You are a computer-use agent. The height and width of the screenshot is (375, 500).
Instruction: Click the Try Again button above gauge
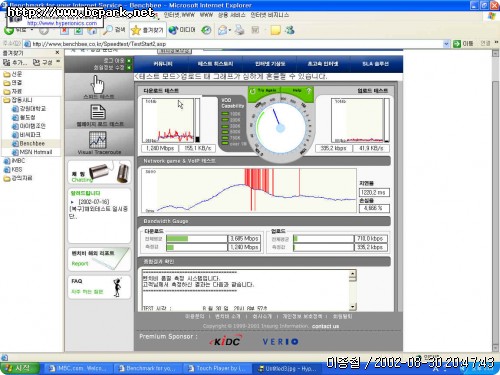pos(264,90)
